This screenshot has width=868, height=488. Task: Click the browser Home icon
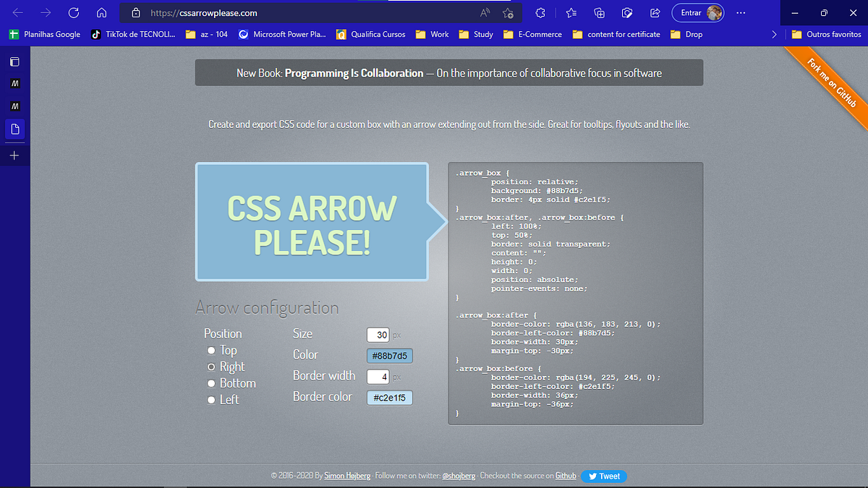(x=101, y=12)
